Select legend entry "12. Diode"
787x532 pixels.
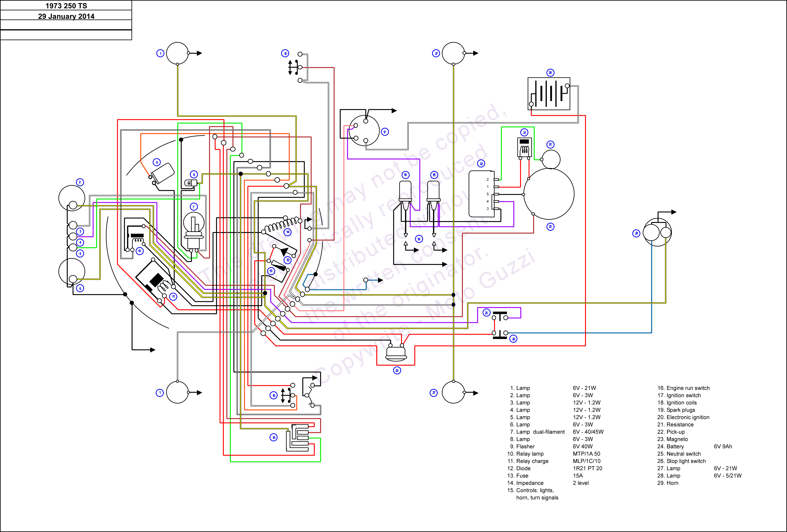pyautogui.click(x=519, y=468)
